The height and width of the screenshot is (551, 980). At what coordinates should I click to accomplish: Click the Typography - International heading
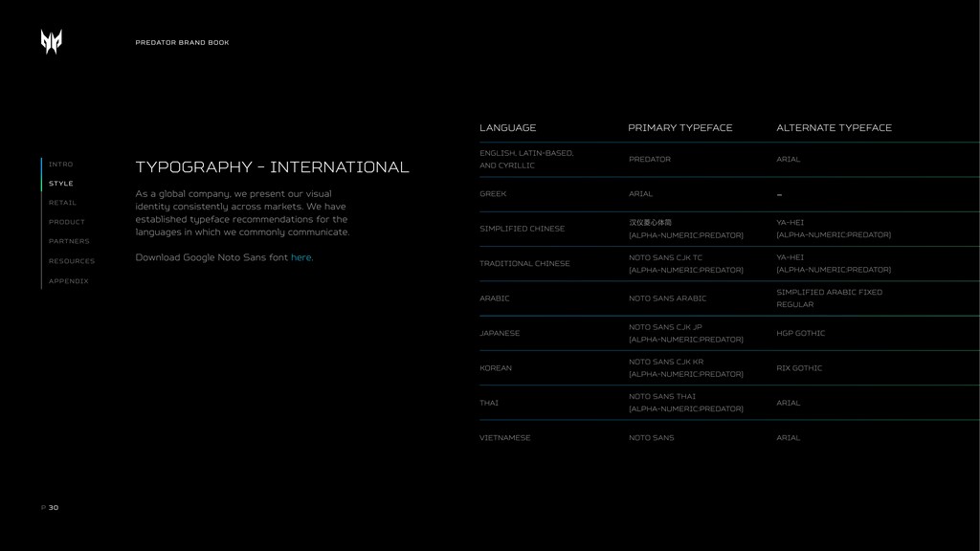click(272, 167)
